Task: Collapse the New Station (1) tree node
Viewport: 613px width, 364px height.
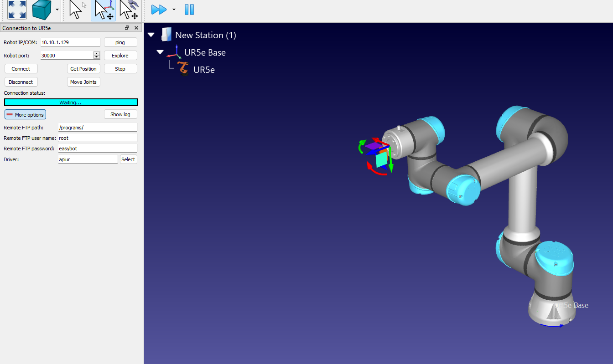Action: click(x=151, y=35)
